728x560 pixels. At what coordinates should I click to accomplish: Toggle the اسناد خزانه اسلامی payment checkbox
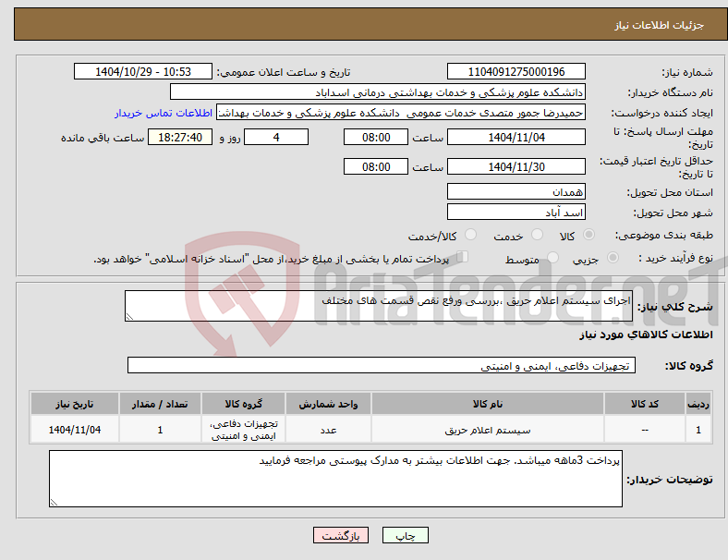pos(463,257)
